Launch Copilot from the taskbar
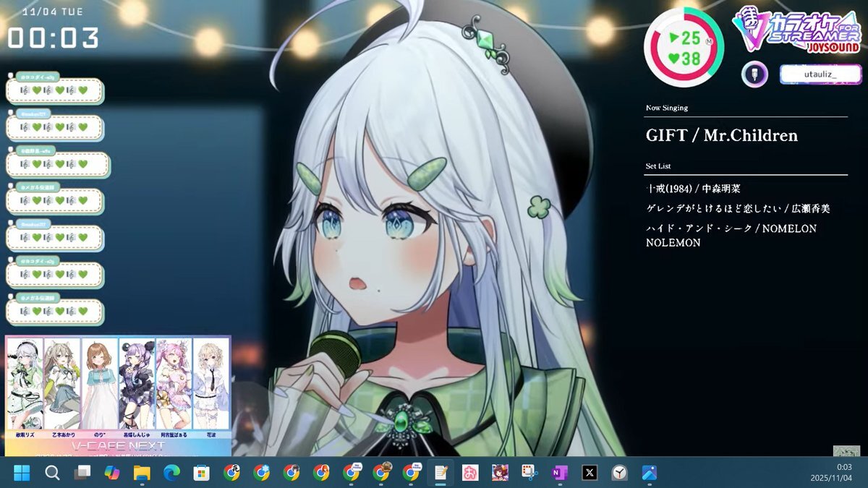 (112, 473)
